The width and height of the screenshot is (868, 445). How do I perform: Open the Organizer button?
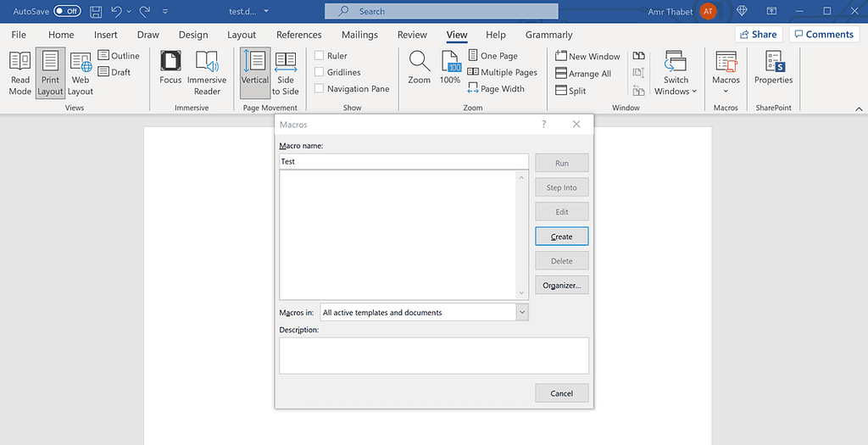pos(561,285)
